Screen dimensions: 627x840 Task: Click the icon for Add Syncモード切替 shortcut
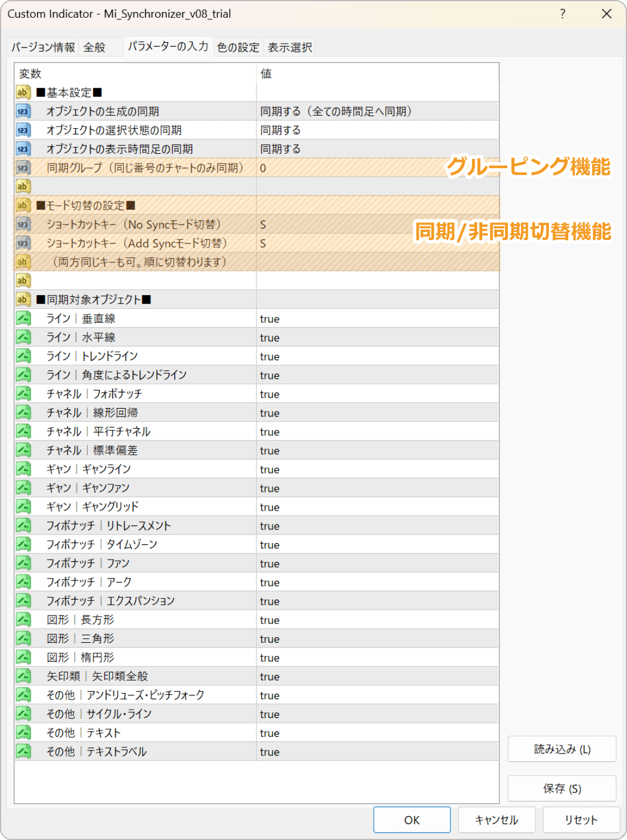(23, 243)
